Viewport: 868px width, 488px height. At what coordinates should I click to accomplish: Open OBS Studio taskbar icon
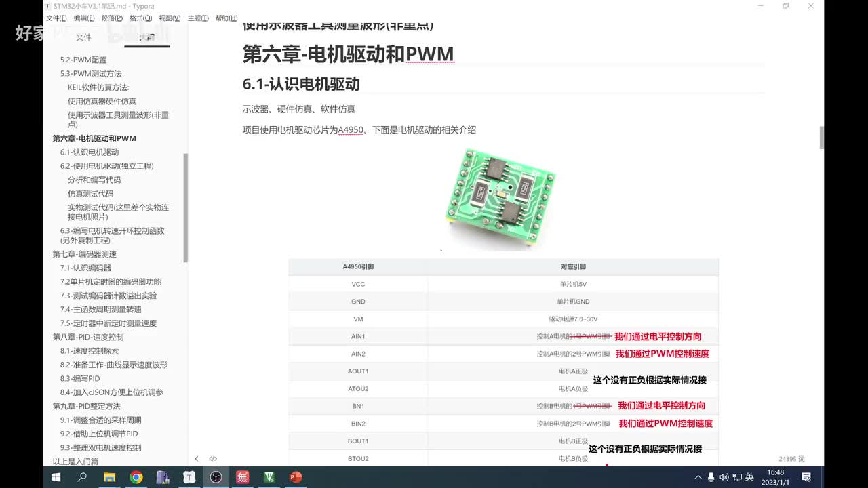pos(216,477)
